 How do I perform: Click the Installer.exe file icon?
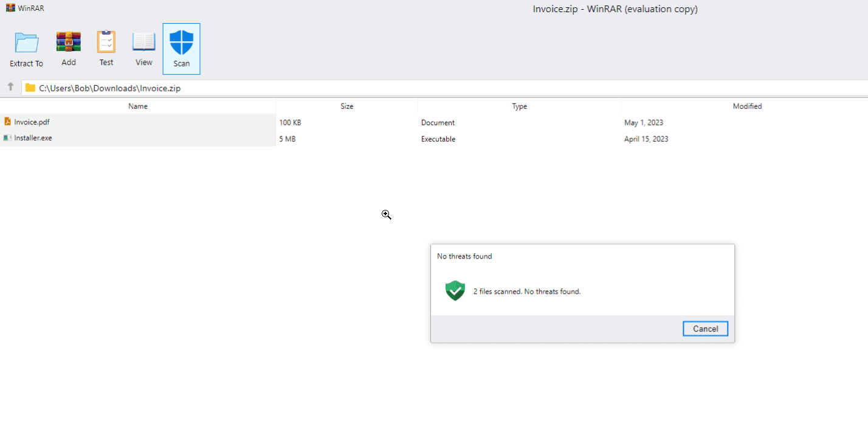pos(7,138)
